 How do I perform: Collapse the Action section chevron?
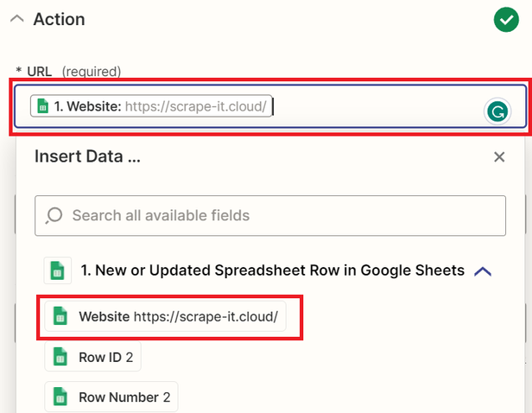point(16,19)
